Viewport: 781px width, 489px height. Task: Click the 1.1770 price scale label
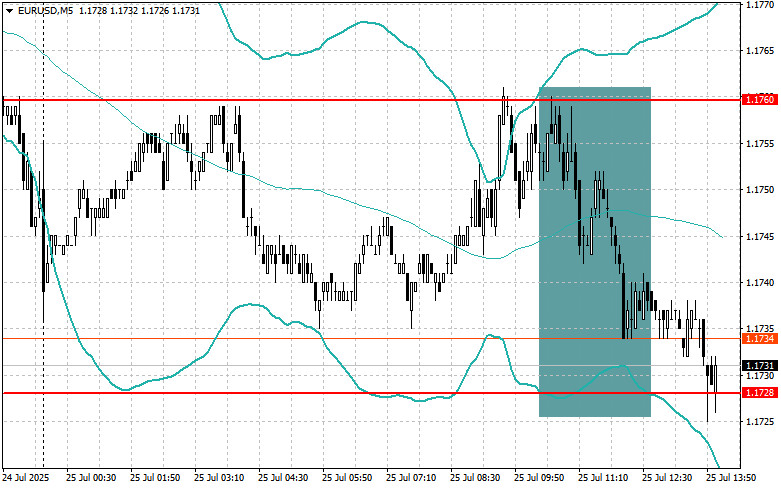pyautogui.click(x=760, y=4)
